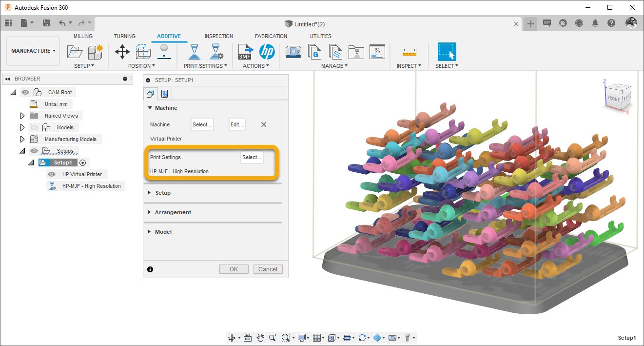The image size is (644, 346).
Task: Expand the Named Views tree node
Action: [22, 116]
